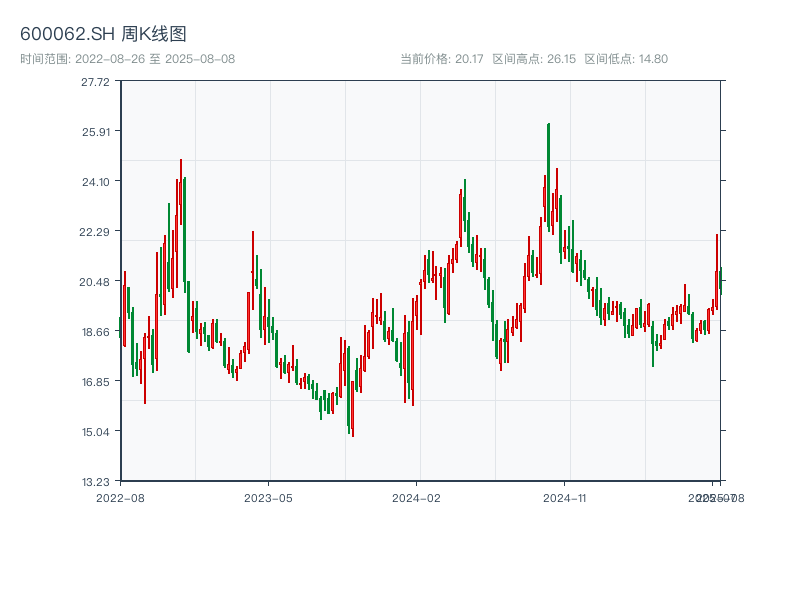
Task: Click the x-axis label 2023-05
Action: [x=268, y=498]
